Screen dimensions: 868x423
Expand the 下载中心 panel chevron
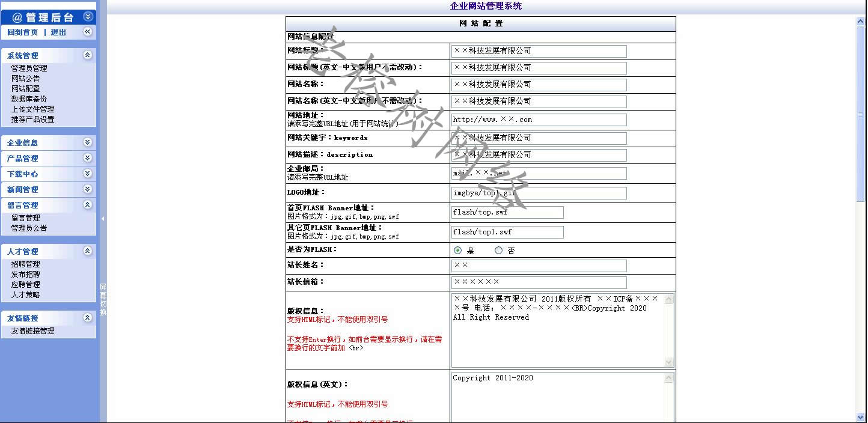(x=88, y=174)
